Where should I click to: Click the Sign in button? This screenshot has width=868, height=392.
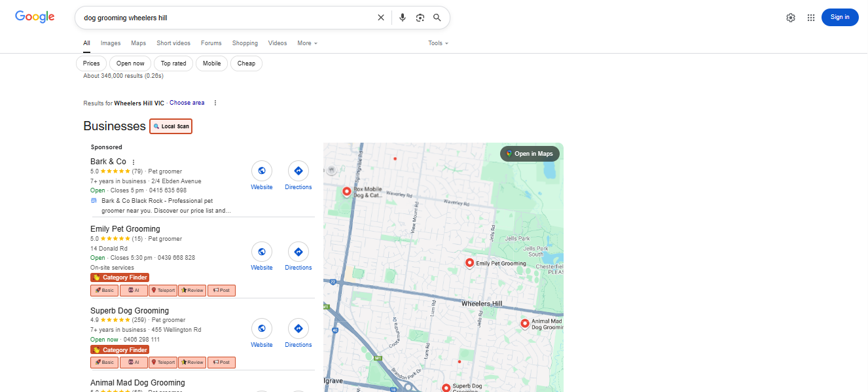[839, 18]
